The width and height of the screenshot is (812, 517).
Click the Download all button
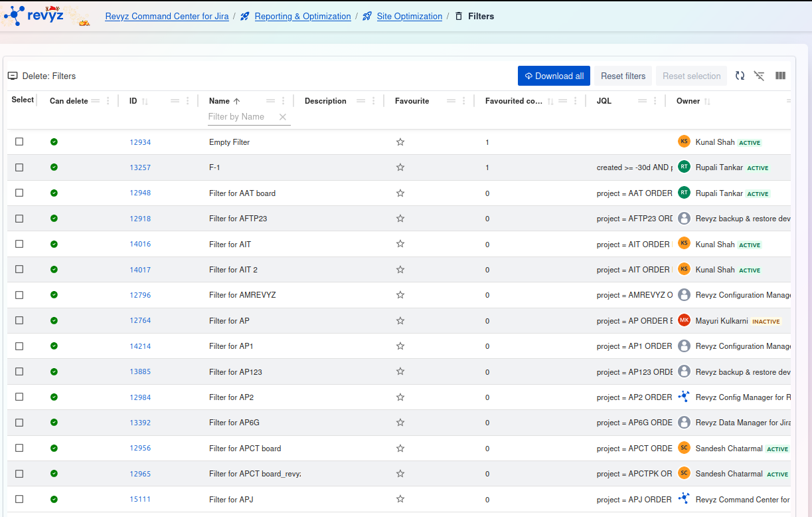(554, 76)
